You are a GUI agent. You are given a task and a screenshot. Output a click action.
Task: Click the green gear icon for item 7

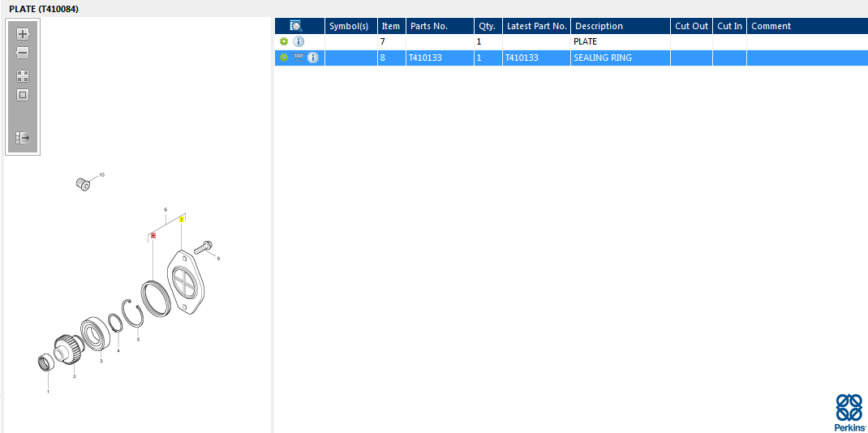pyautogui.click(x=284, y=41)
